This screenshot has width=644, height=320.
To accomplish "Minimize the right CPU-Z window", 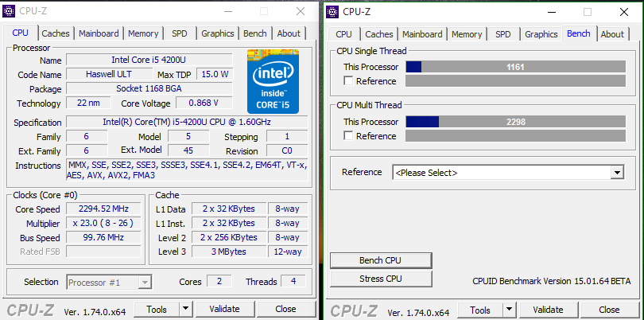I will 553,12.
